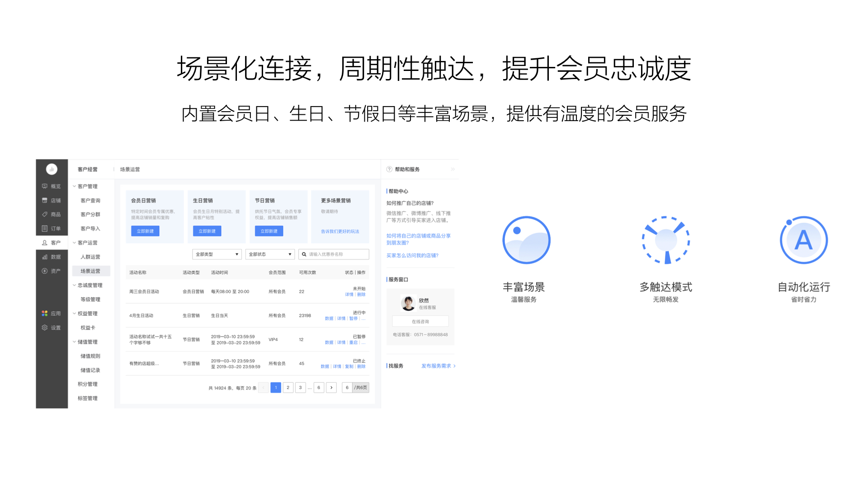This screenshot has height=488, width=868.
Task: Open the 全部类型 dropdown filter
Action: pos(217,254)
